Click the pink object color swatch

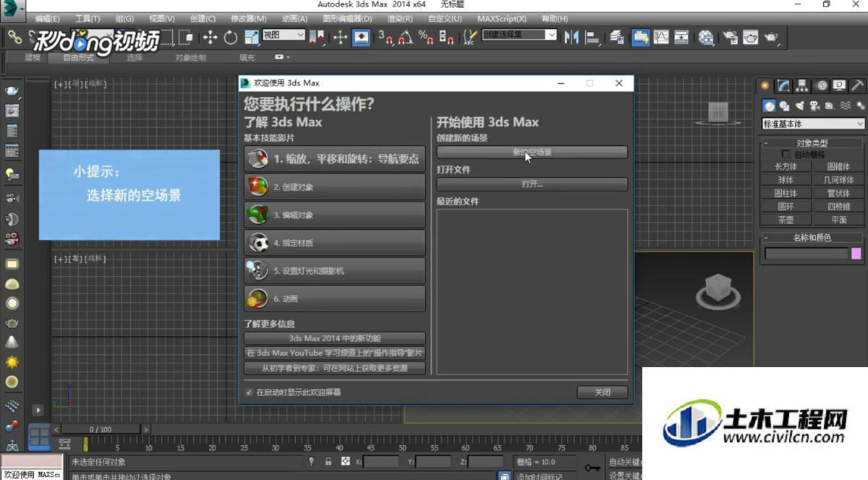pyautogui.click(x=856, y=254)
